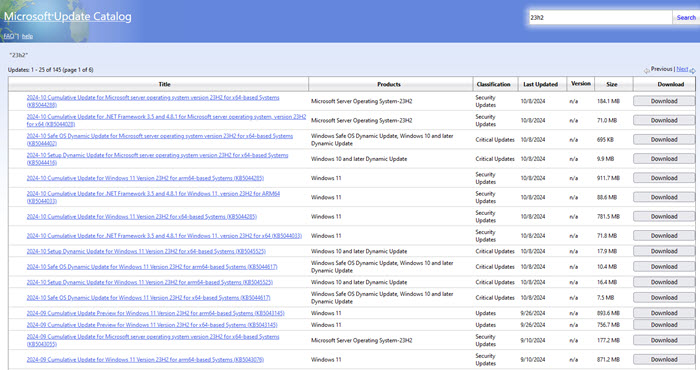Sort by the Version column header

pos(580,83)
